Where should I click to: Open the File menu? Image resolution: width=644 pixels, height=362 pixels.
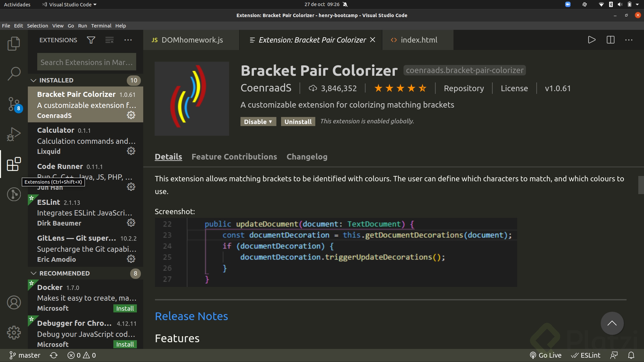pos(6,26)
